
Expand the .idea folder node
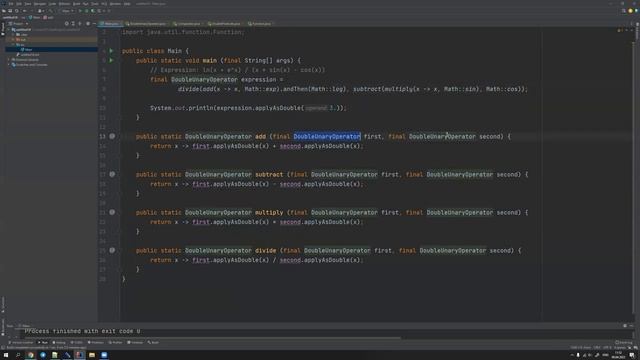(13, 35)
